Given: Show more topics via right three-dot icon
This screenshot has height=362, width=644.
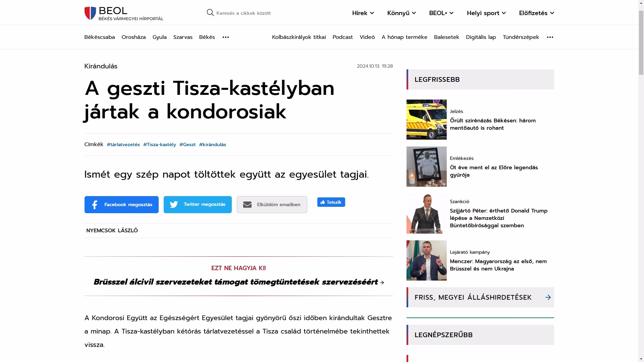Looking at the screenshot, I should tap(550, 37).
